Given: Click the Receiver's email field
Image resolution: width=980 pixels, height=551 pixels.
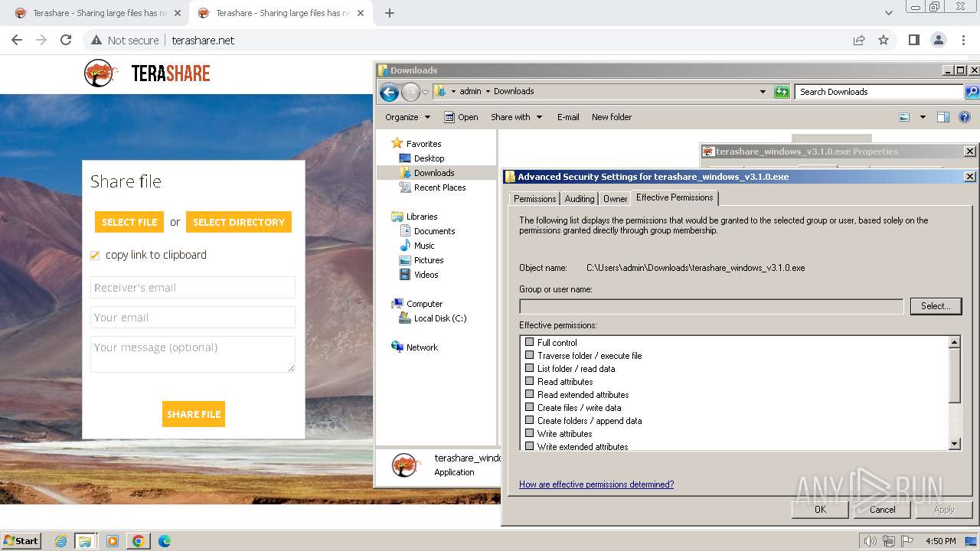Looking at the screenshot, I should (x=193, y=288).
